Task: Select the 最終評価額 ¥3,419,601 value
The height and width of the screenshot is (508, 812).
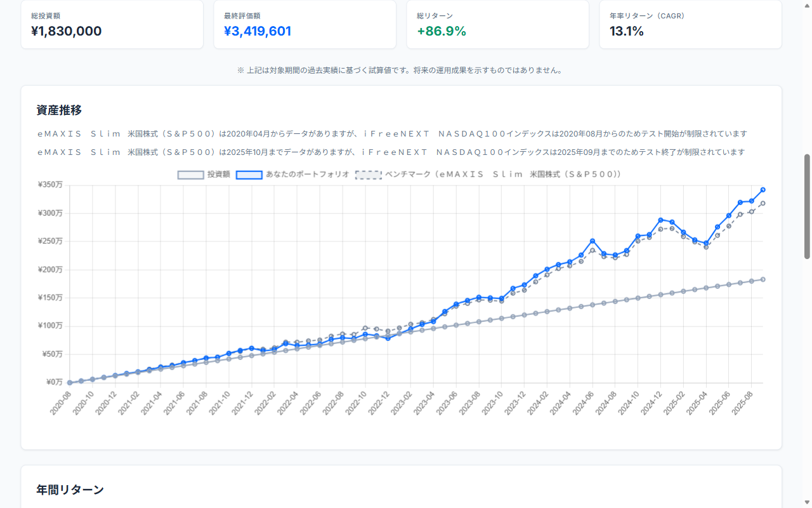Action: (x=258, y=31)
